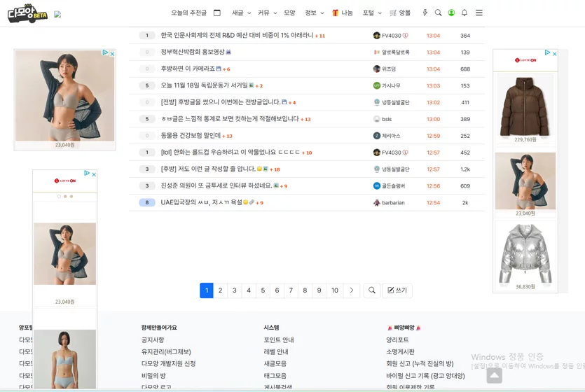
Task: Click the 쓰기 write button
Action: click(x=397, y=290)
